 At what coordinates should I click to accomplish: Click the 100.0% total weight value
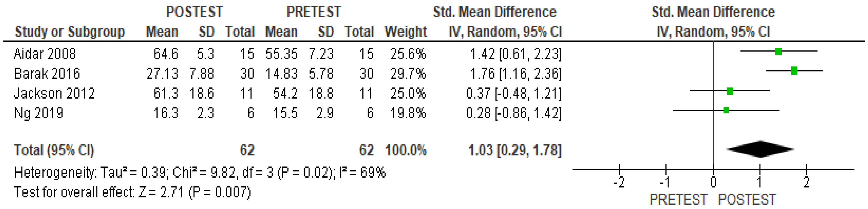pos(405,150)
